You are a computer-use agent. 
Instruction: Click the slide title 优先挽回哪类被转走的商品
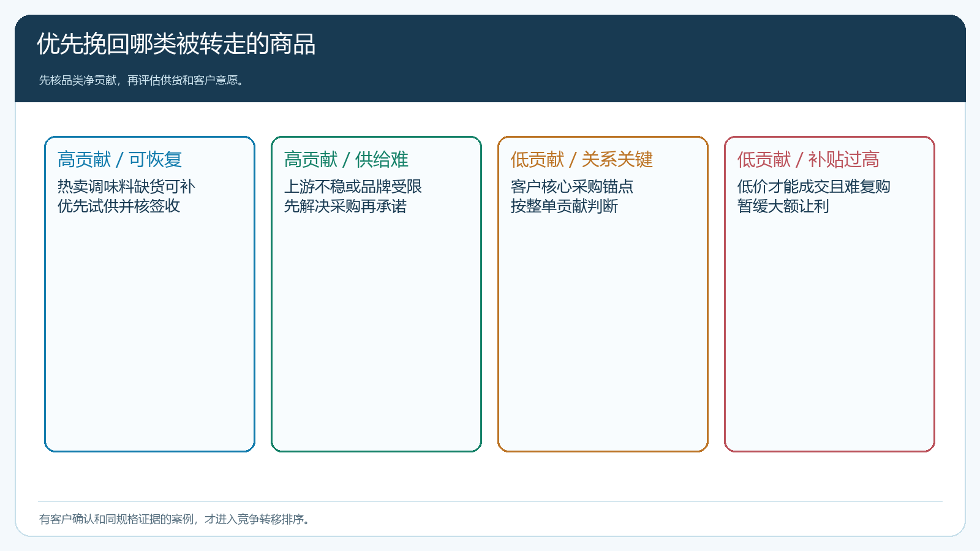(176, 44)
